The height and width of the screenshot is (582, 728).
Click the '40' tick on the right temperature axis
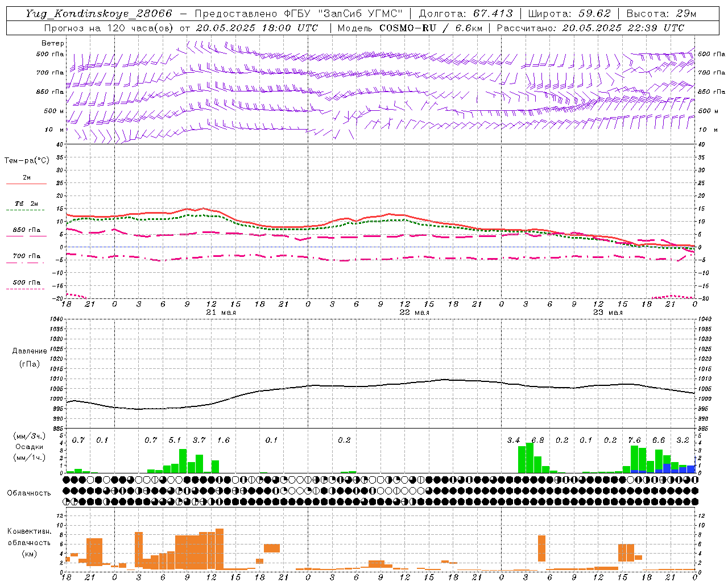pyautogui.click(x=701, y=144)
